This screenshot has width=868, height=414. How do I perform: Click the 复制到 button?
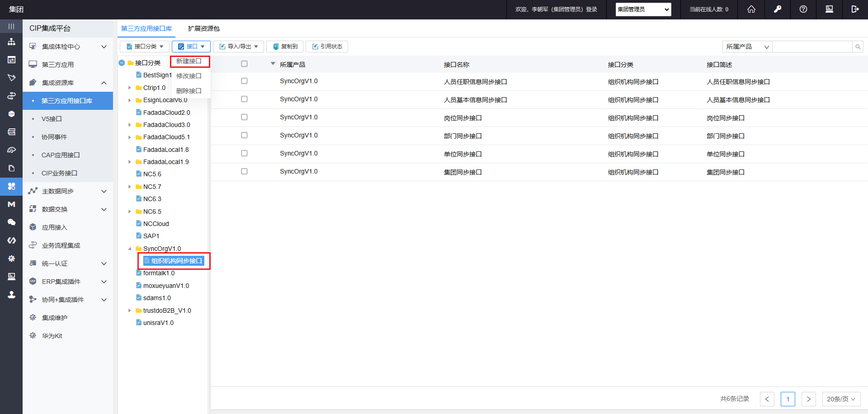tap(285, 47)
